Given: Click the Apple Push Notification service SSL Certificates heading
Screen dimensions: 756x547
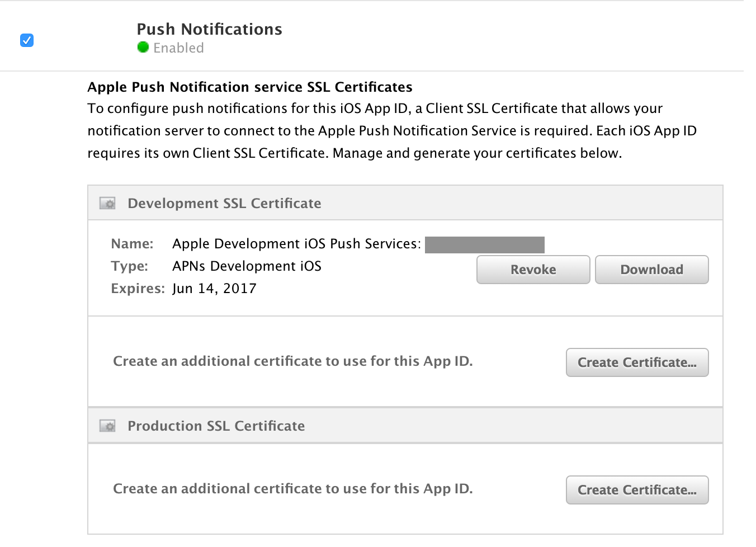Looking at the screenshot, I should [250, 87].
